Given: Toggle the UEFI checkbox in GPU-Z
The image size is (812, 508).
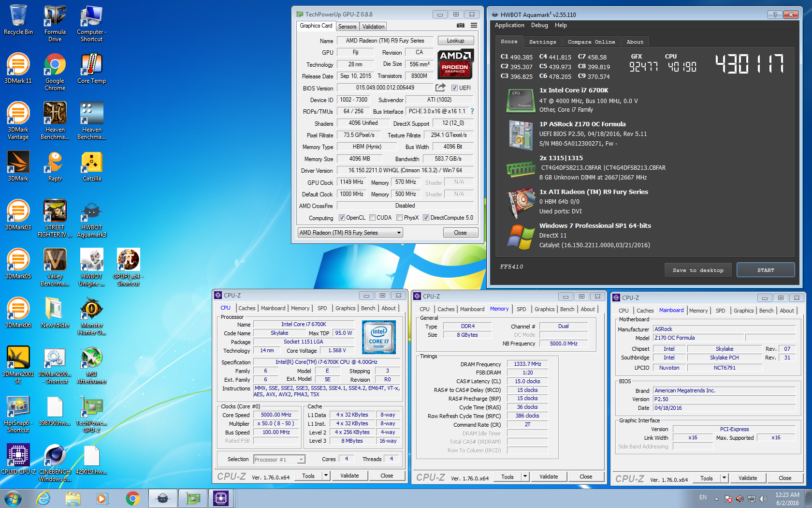Looking at the screenshot, I should pos(454,88).
